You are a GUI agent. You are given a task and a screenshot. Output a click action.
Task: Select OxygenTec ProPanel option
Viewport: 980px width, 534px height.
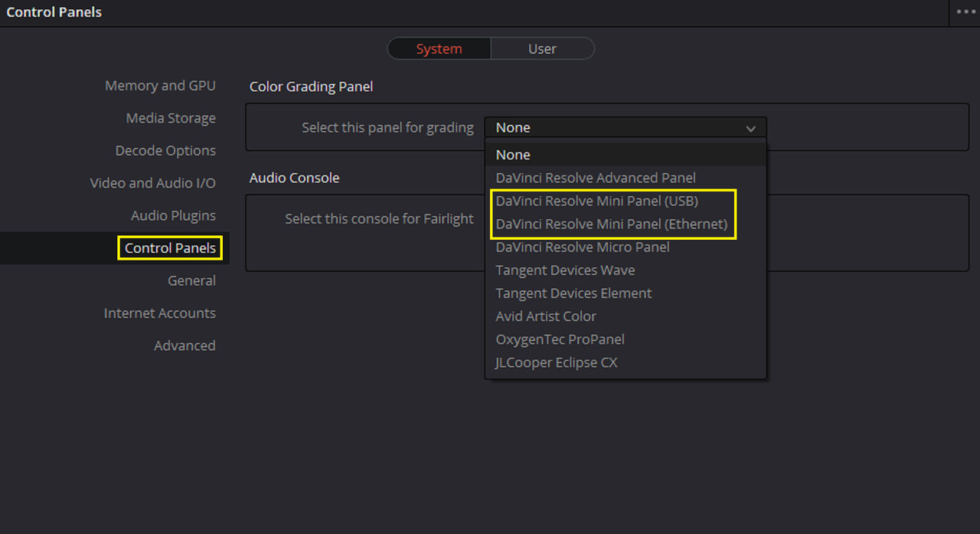[x=626, y=339]
